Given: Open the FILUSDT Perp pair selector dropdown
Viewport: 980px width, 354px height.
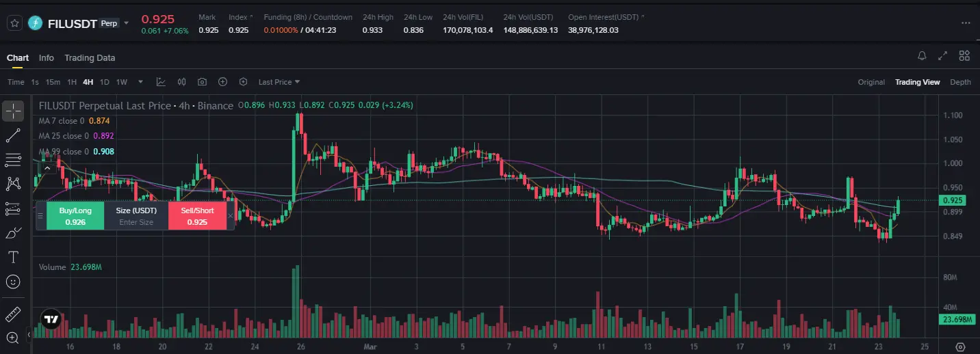Looking at the screenshot, I should [x=127, y=23].
